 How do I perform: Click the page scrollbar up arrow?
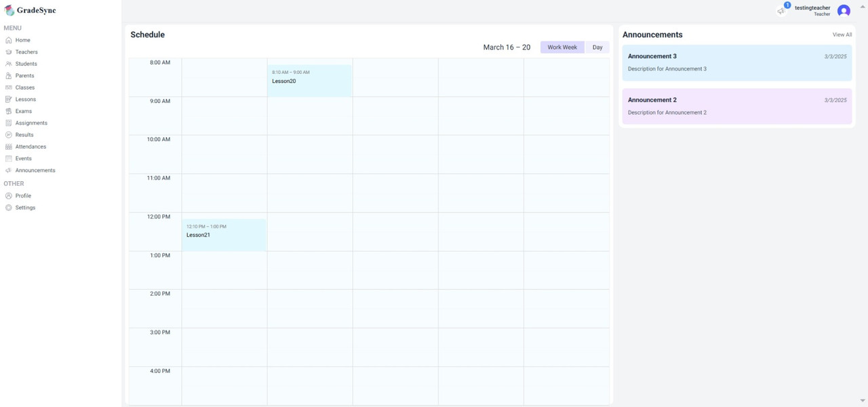pos(863,6)
